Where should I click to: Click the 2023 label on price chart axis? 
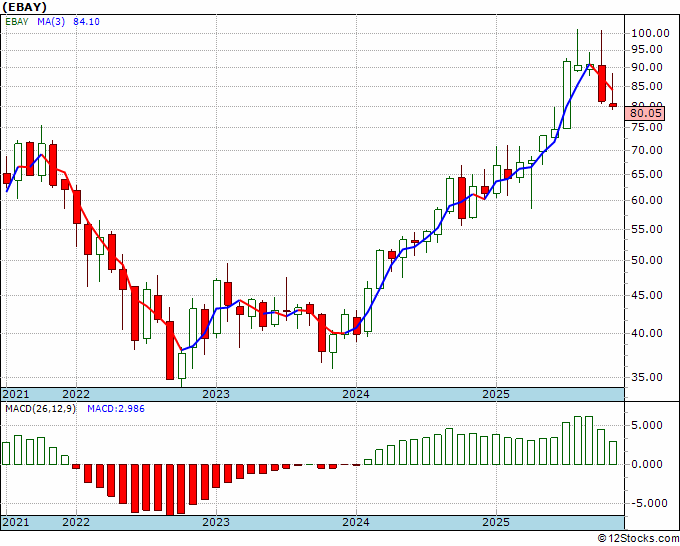point(216,394)
